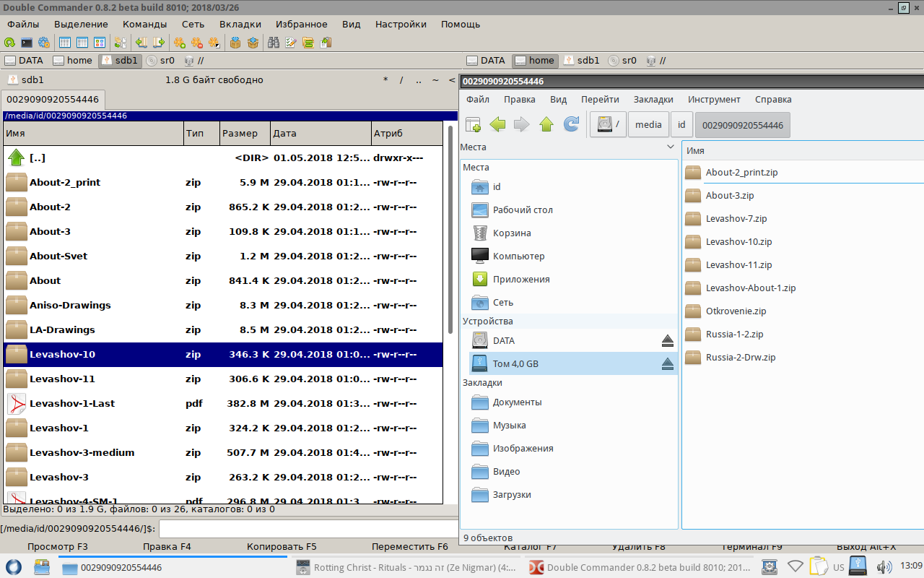The image size is (924, 578).
Task: Eject the Том 4,0 GB volume
Action: (667, 364)
